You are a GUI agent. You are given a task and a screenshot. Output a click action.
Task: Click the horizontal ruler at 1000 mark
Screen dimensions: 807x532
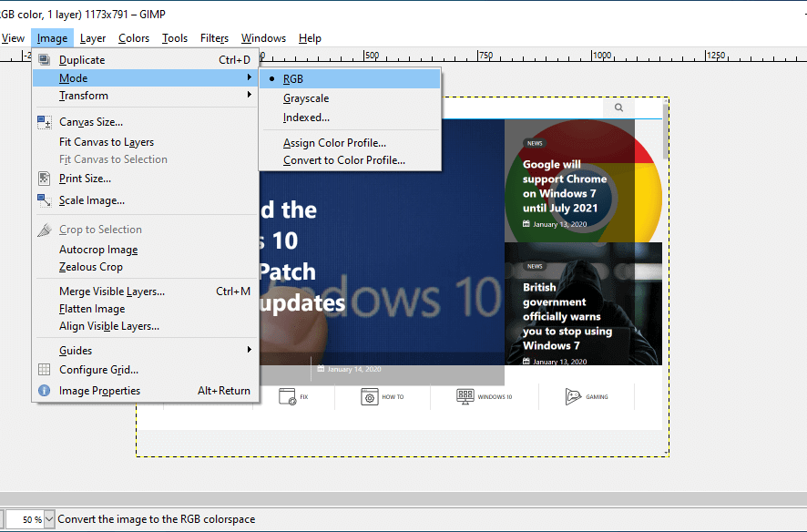[601, 55]
